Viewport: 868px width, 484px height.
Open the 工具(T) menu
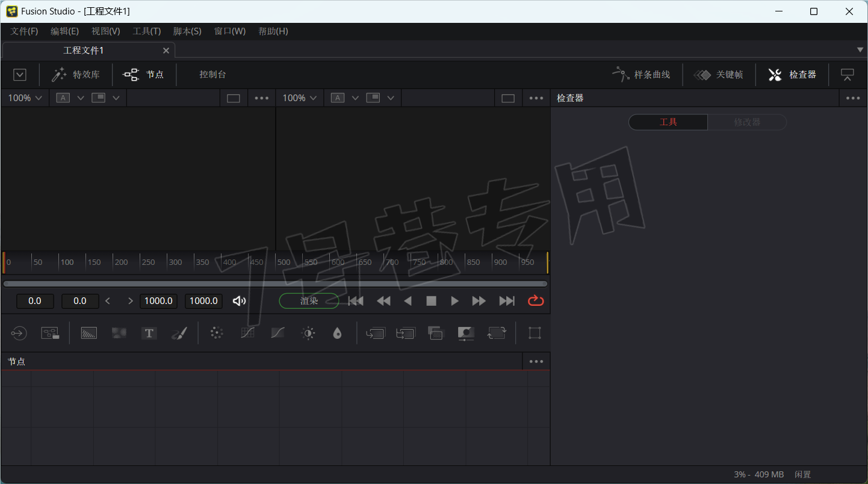point(146,31)
